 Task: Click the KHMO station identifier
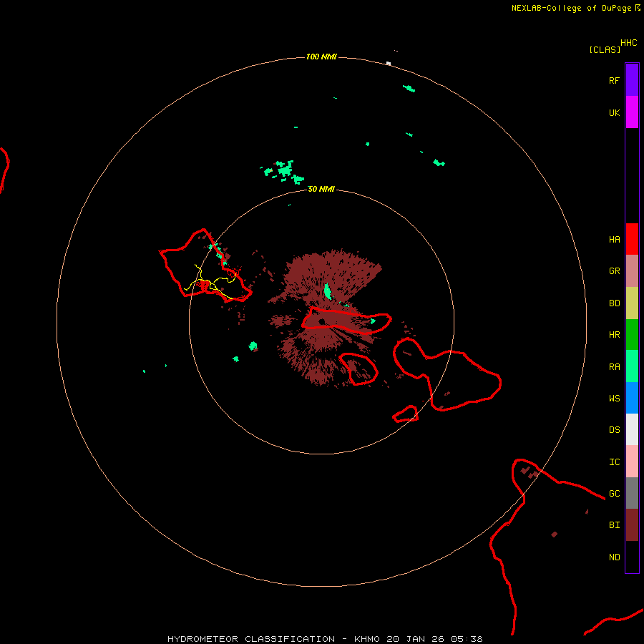click(367, 639)
